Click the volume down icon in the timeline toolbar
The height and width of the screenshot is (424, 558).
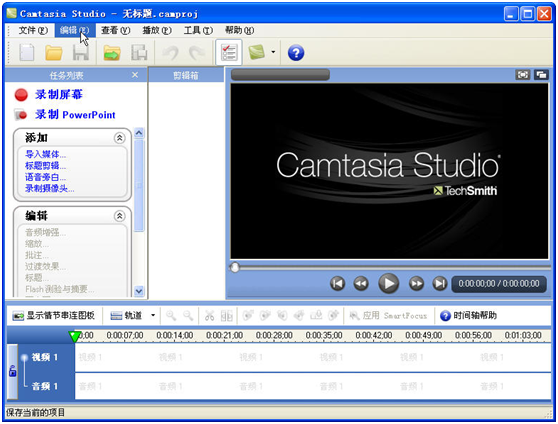tap(282, 315)
